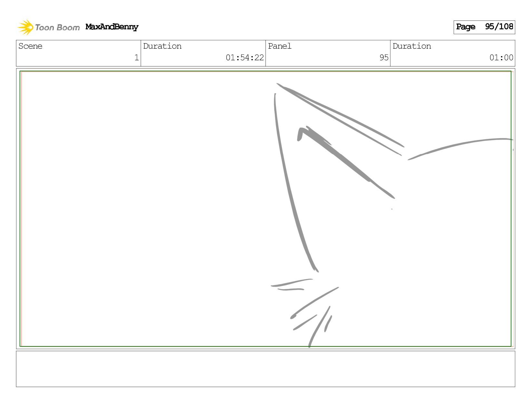
Task: Click the Page 95/108 box
Action: (x=484, y=27)
